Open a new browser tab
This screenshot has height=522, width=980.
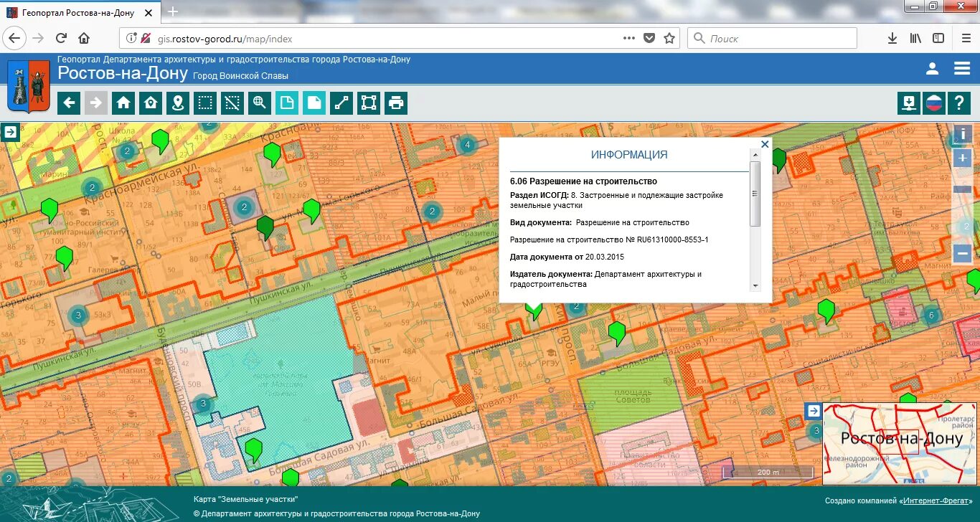173,12
